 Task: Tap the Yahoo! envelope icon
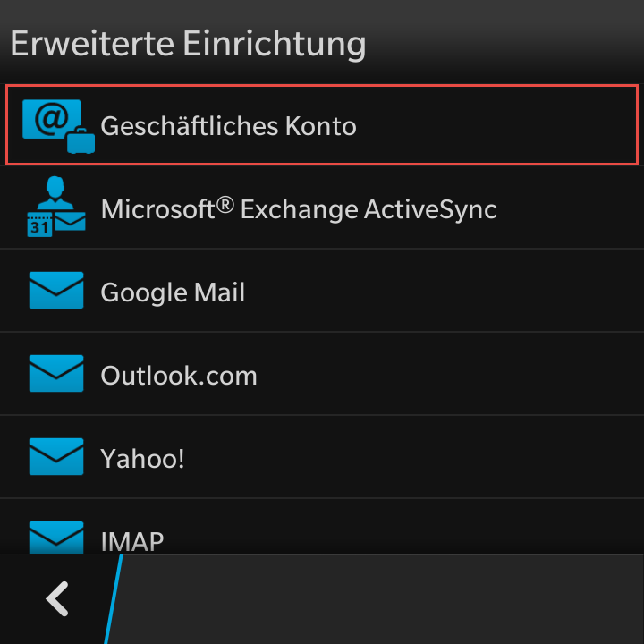click(56, 457)
